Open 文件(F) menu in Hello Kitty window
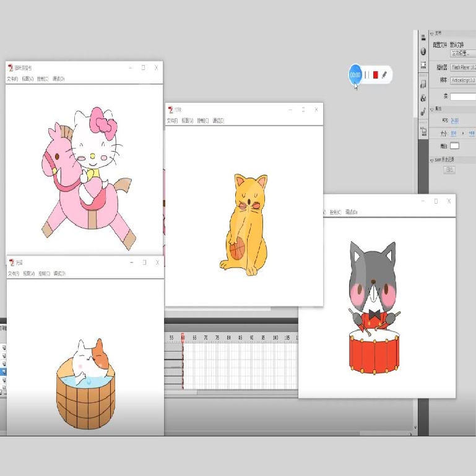The height and width of the screenshot is (476, 476). 12,79
